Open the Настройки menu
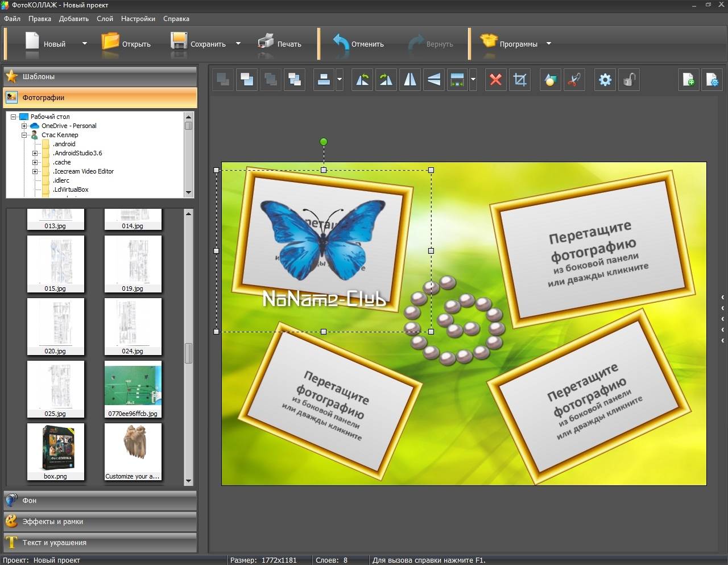The image size is (728, 565). 138,19
